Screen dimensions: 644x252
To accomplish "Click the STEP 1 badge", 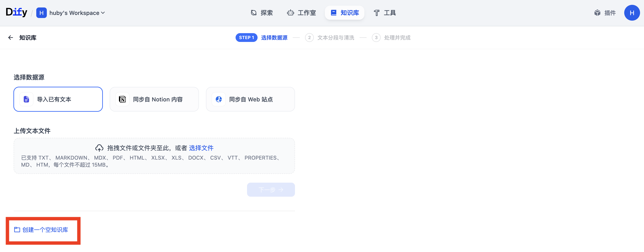I will click(246, 38).
